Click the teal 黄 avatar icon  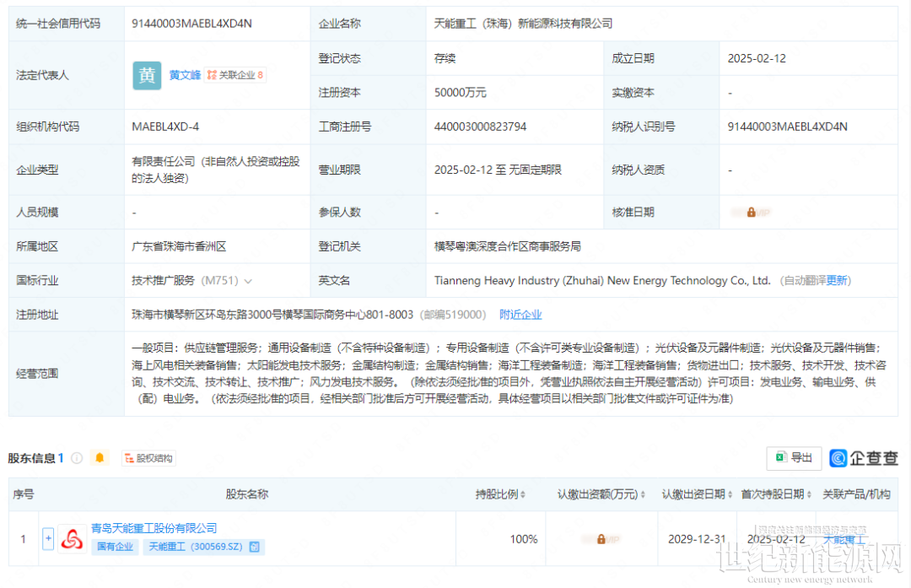147,76
